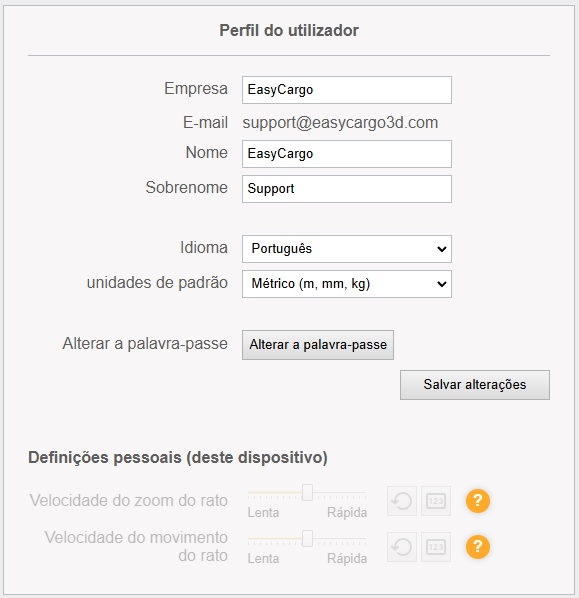Viewport: 579px width, 598px height.
Task: Click Lenta label under movement speed slider
Action: [263, 558]
